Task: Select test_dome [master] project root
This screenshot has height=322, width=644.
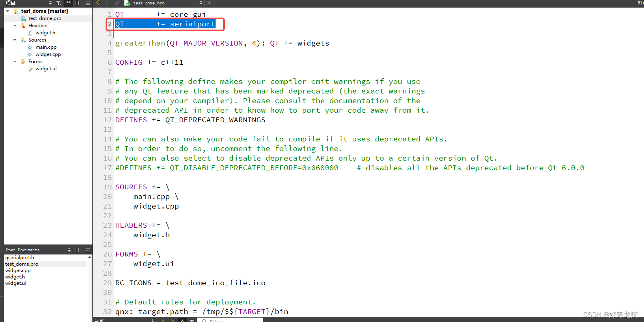Action: [44, 11]
